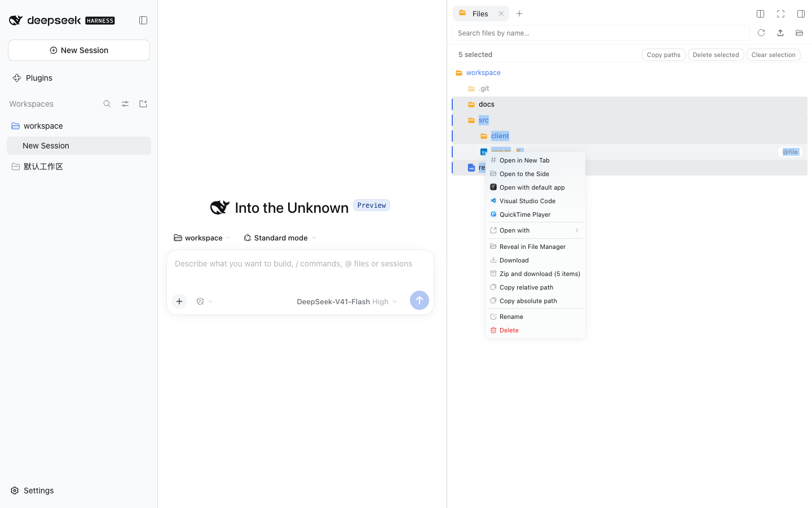Upload files using the upload icon

[780, 33]
